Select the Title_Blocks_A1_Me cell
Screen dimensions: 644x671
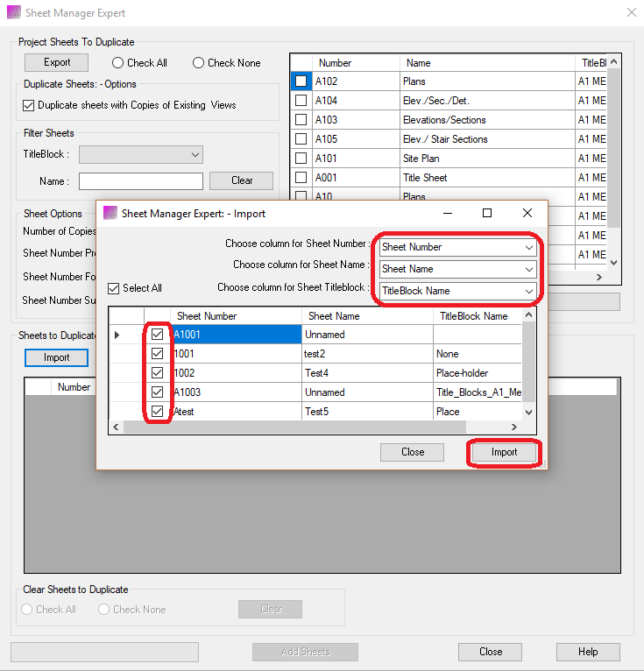tap(478, 392)
